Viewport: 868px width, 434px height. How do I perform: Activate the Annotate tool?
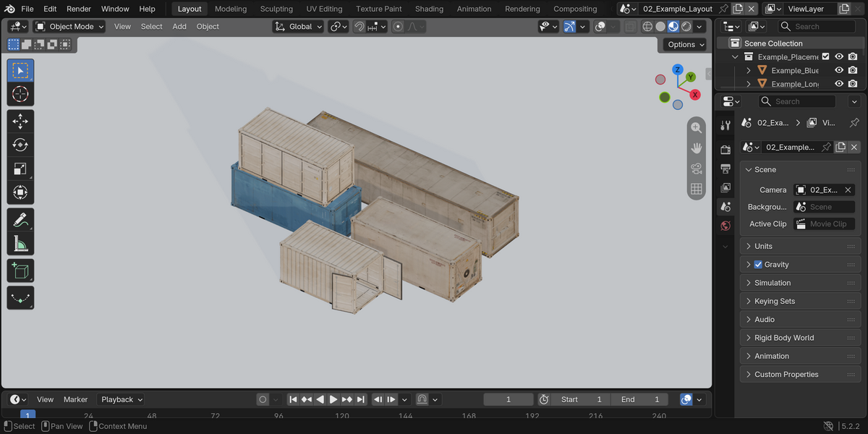coord(20,220)
